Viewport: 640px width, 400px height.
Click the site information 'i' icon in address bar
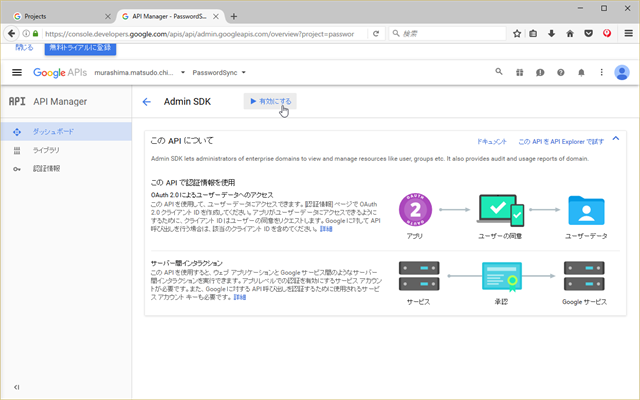26,33
